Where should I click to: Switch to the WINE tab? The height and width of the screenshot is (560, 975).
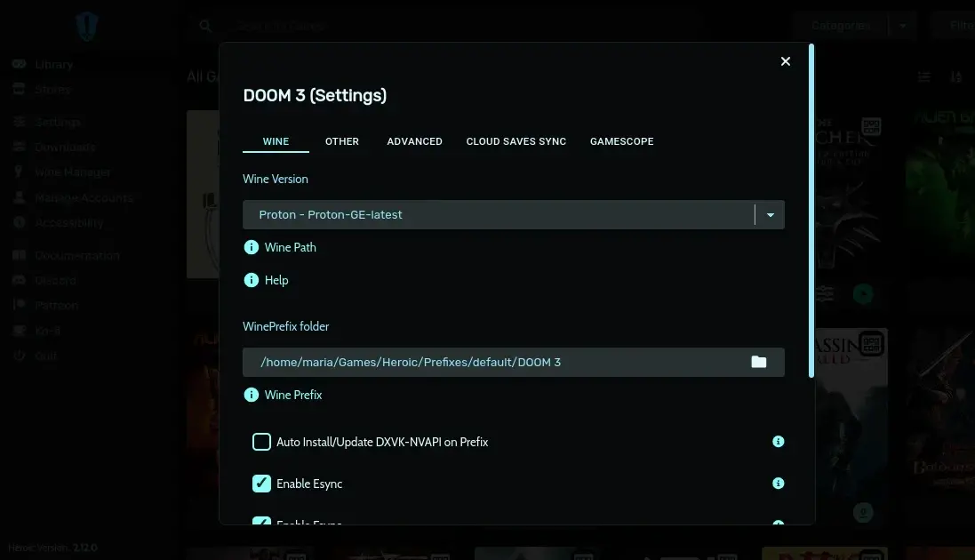276,141
